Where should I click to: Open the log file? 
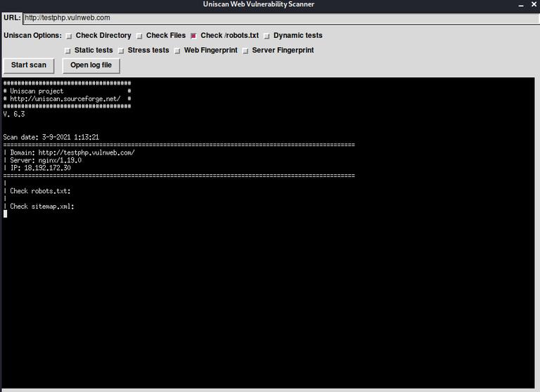(91, 65)
